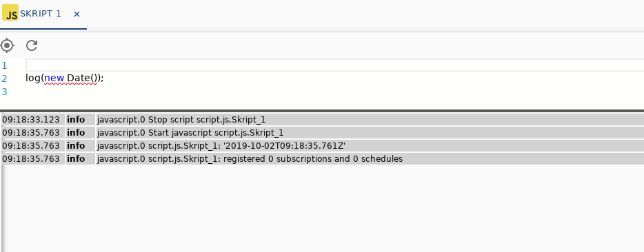Click the log entry containing the 2019-10-02 timestamp
The width and height of the screenshot is (644, 252).
point(323,146)
